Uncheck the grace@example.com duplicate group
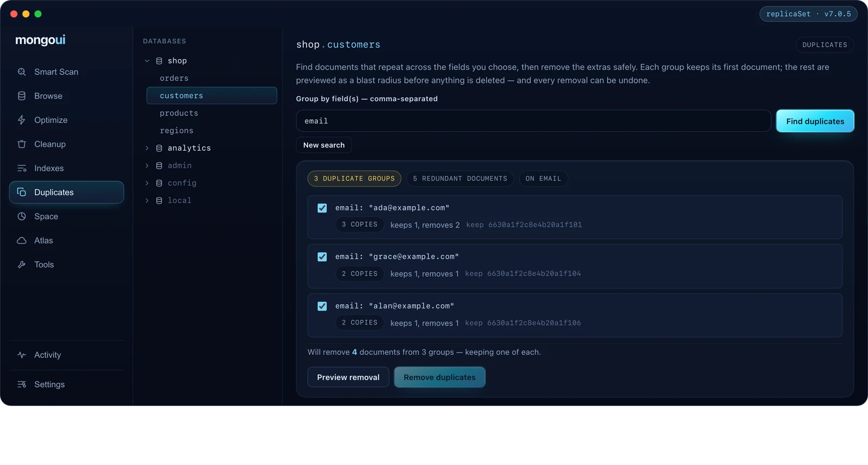 (322, 257)
